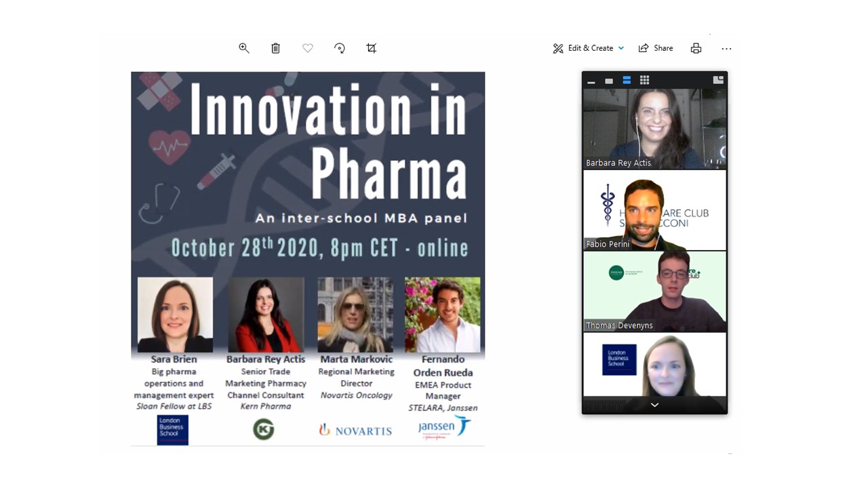Click 'An inter-school MBA panel' subtitle
This screenshot has height=488, width=868.
[361, 218]
